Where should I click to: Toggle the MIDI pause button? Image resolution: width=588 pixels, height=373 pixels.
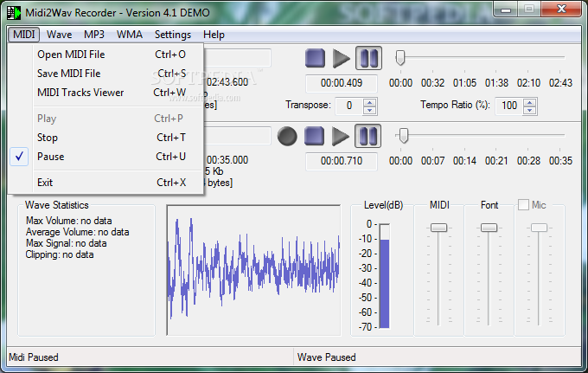click(x=368, y=58)
